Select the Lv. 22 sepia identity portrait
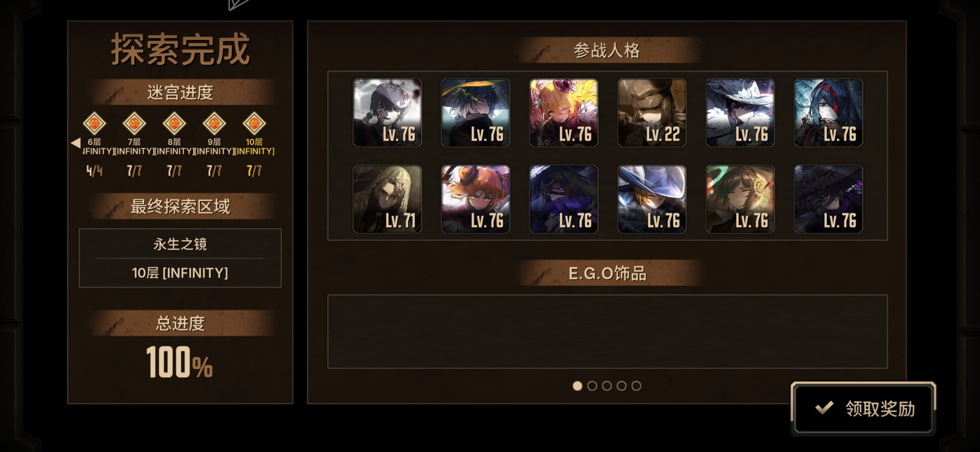The width and height of the screenshot is (980, 452). [x=652, y=113]
